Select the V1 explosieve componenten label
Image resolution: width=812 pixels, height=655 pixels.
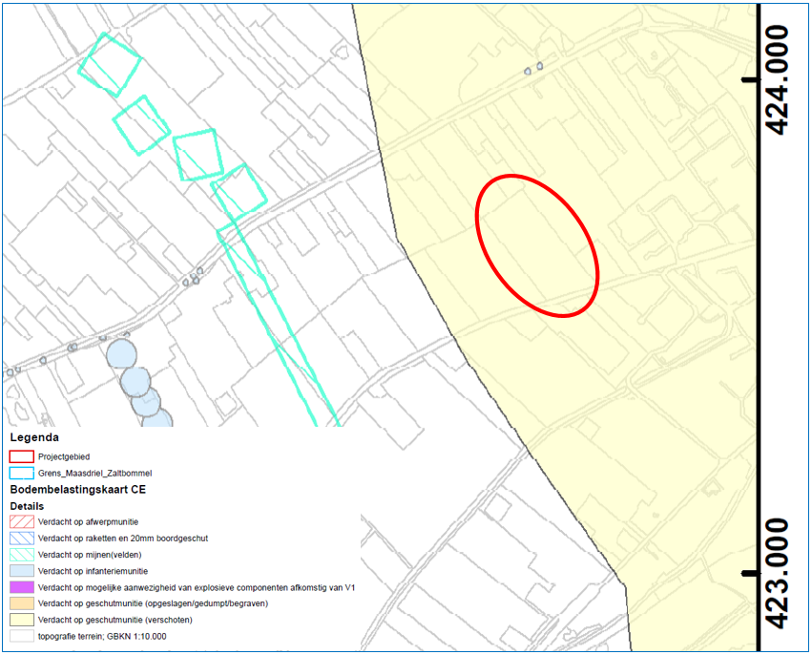(197, 587)
